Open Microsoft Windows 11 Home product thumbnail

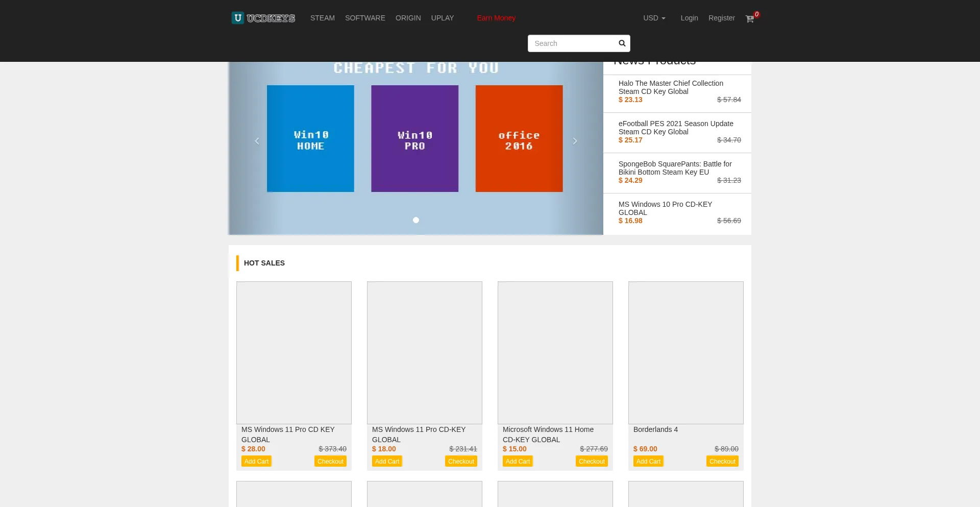coord(555,352)
